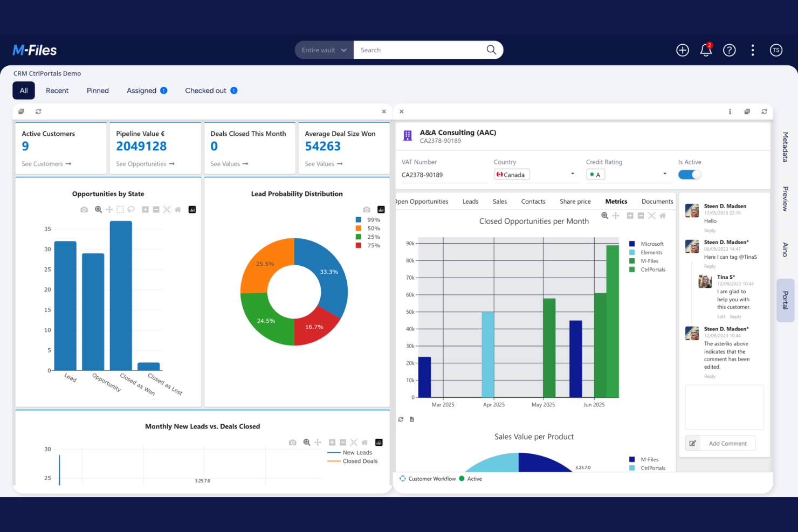This screenshot has width=798, height=532.
Task: Click the refresh icon below Closed Opportunities chart
Action: [401, 419]
